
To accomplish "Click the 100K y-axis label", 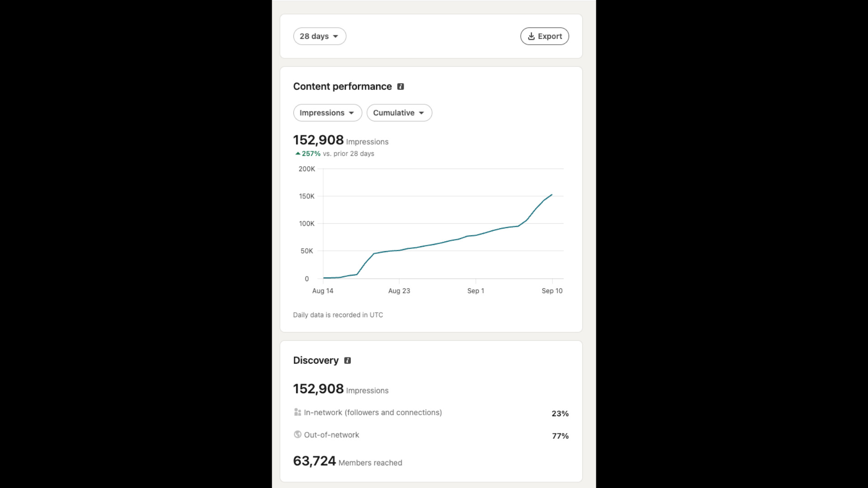I will [x=307, y=224].
